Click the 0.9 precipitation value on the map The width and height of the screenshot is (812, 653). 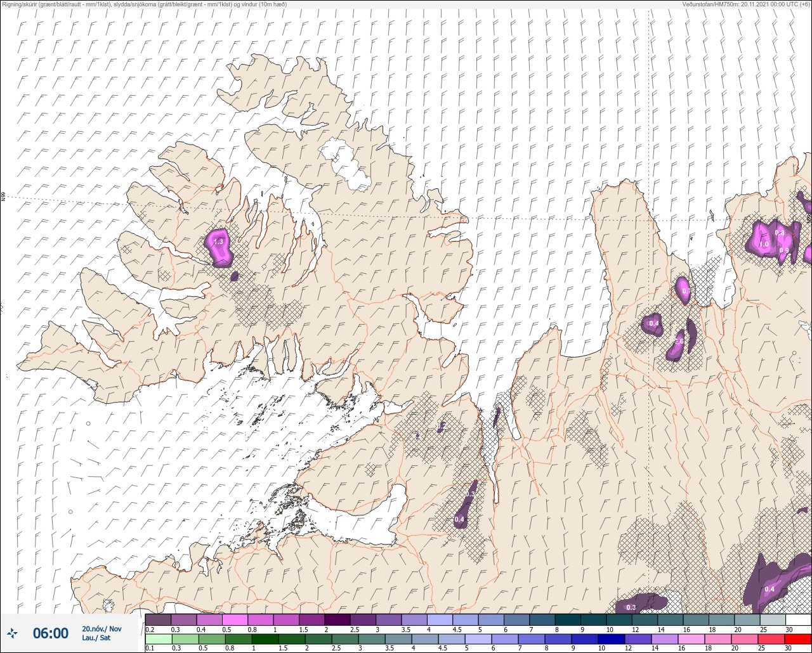click(783, 250)
